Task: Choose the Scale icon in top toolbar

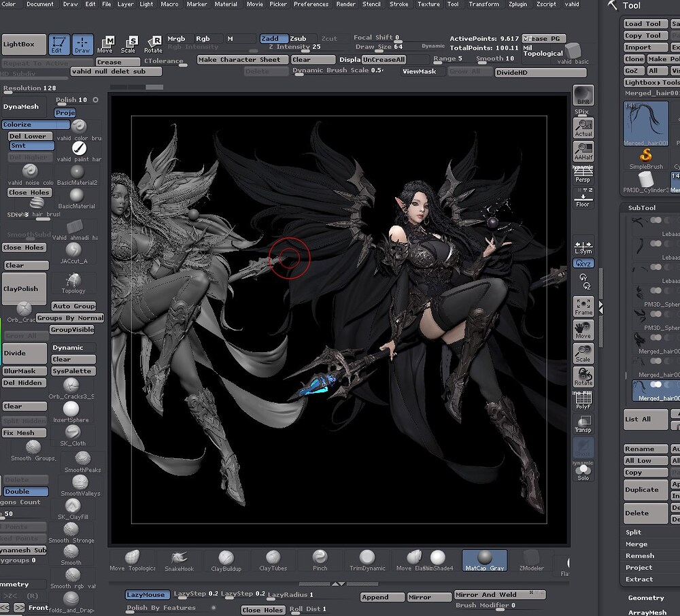Action: (129, 44)
